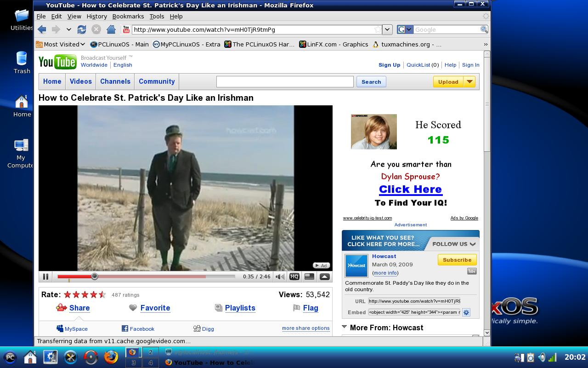This screenshot has height=368, width=588.
Task: Bookmark this page with the star icon
Action: coord(378,29)
